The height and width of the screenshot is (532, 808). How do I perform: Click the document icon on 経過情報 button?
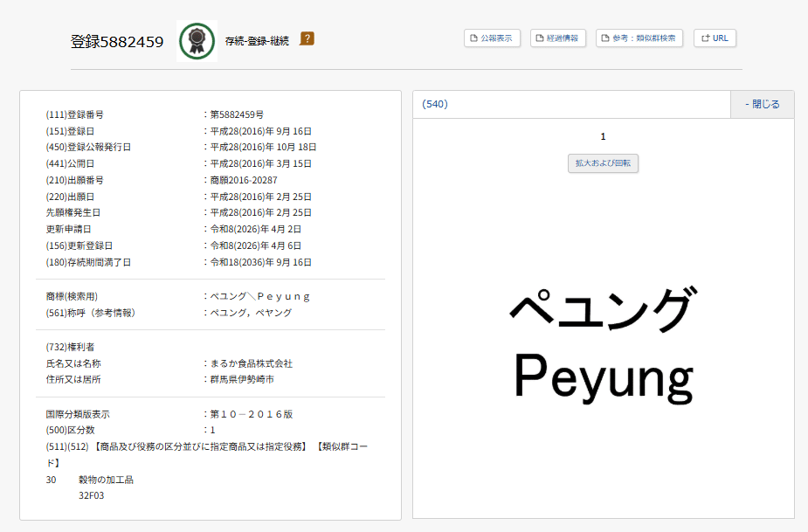point(540,38)
